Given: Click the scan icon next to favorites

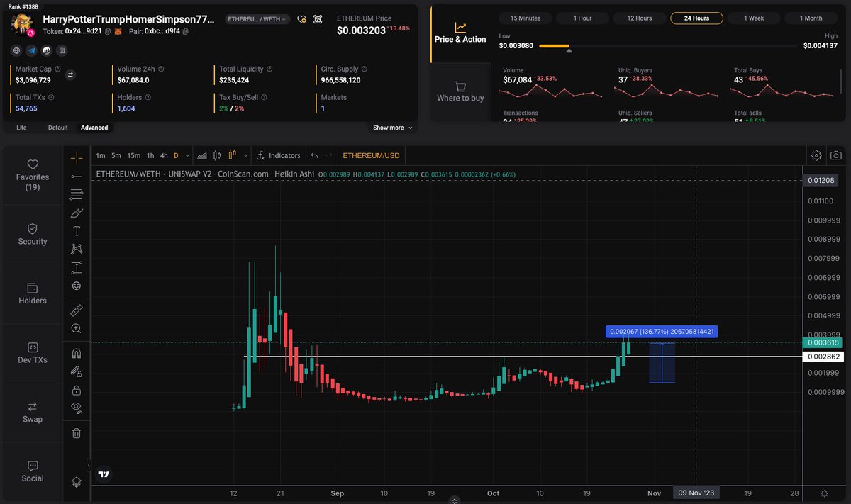Looking at the screenshot, I should [318, 19].
